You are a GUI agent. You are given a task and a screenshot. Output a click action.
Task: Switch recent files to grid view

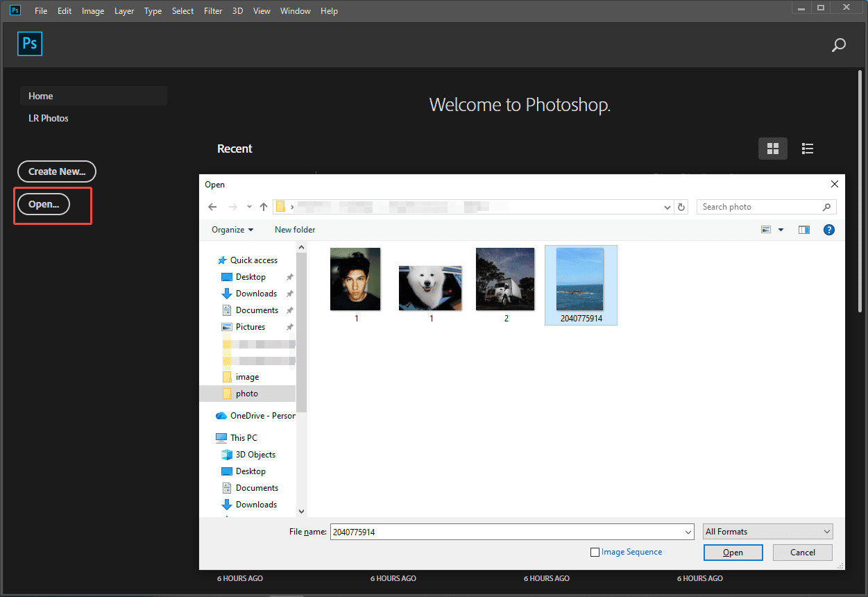pos(772,148)
